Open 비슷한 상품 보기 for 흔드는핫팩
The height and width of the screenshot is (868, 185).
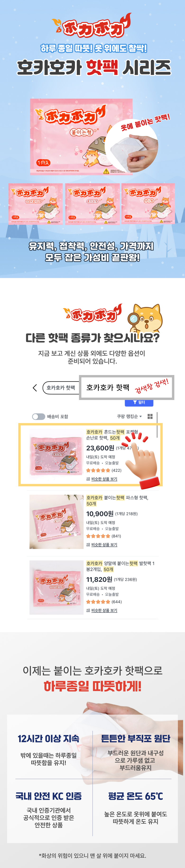click(104, 479)
